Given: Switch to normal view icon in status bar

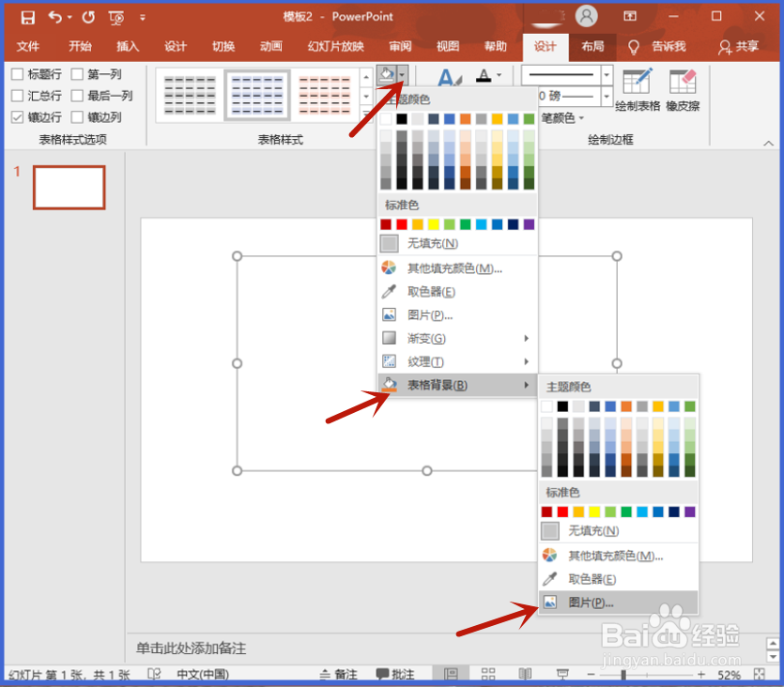Looking at the screenshot, I should [451, 675].
